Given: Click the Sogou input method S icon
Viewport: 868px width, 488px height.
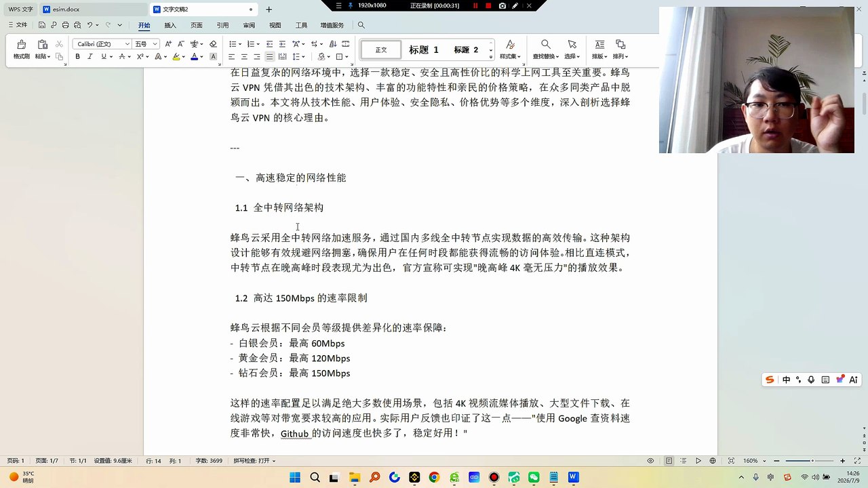Looking at the screenshot, I should (x=770, y=380).
